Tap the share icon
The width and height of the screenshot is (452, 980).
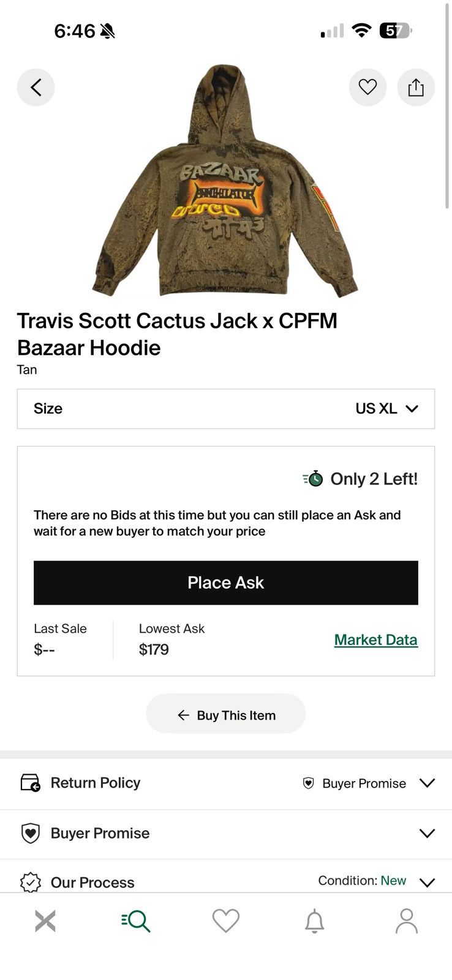pos(416,88)
